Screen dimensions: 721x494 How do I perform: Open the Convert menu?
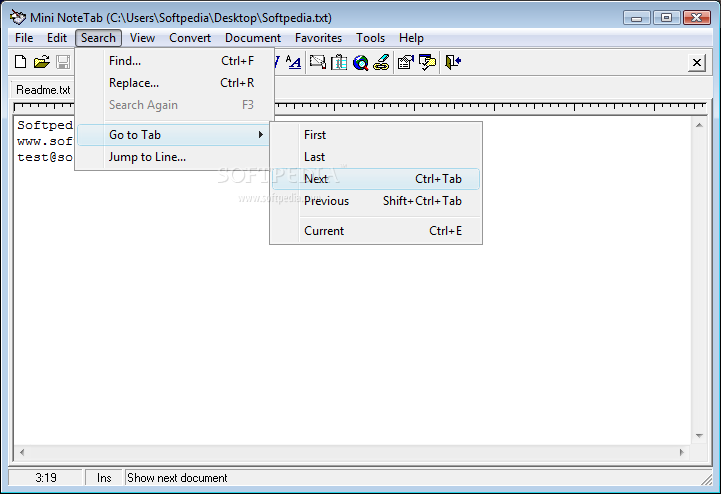[190, 38]
